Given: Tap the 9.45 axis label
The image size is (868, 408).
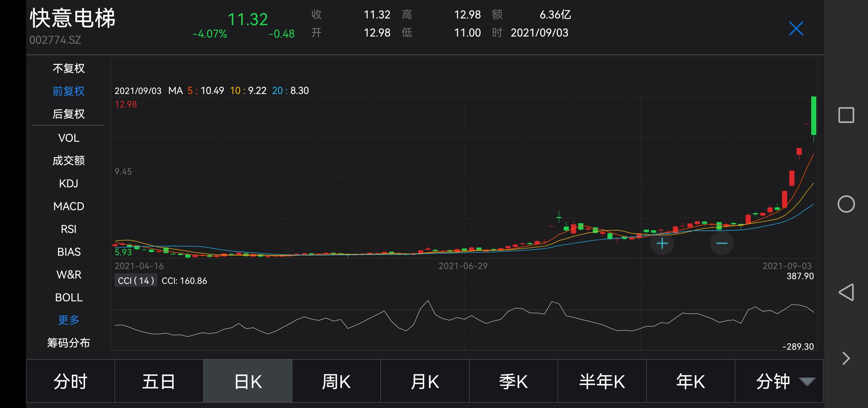Looking at the screenshot, I should pos(123,171).
